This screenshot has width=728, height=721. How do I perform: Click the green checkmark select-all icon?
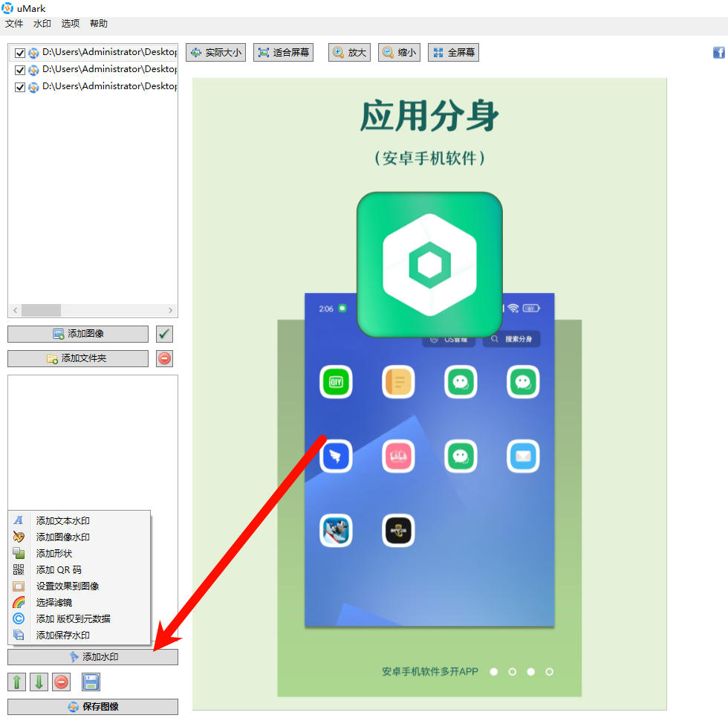pos(164,334)
